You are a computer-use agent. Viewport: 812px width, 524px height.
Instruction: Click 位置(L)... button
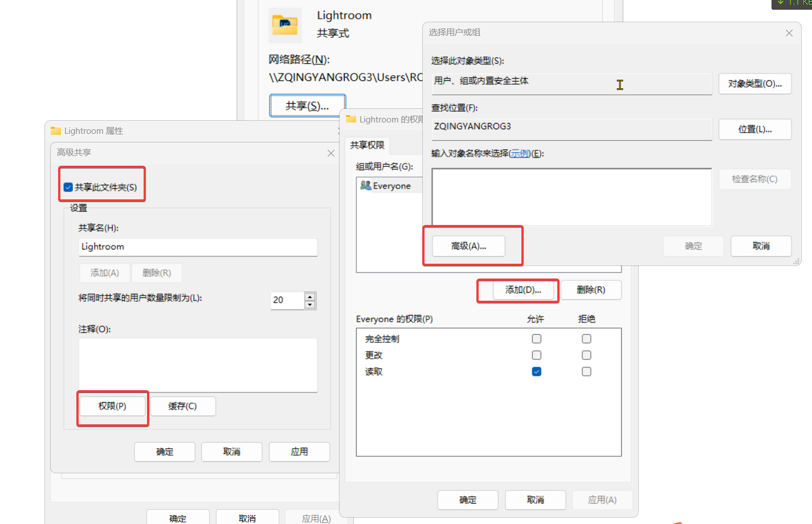pos(755,129)
